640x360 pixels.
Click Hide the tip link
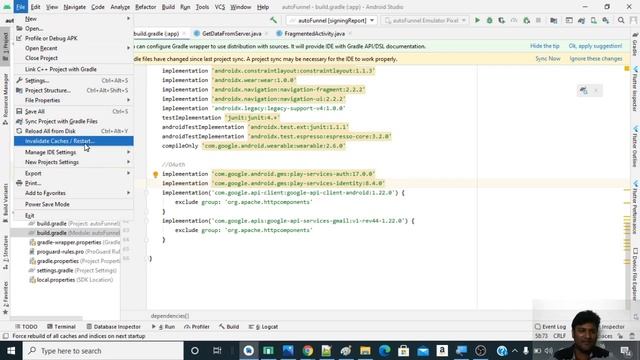pos(544,46)
